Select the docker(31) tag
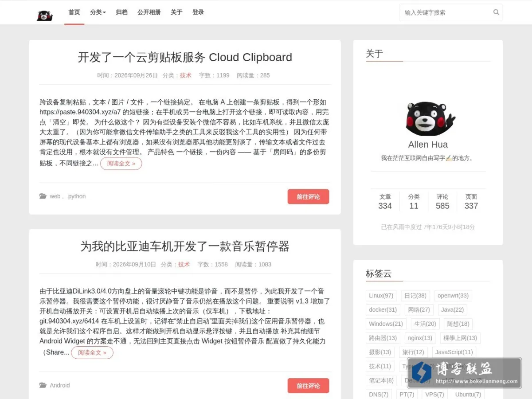 pyautogui.click(x=383, y=310)
